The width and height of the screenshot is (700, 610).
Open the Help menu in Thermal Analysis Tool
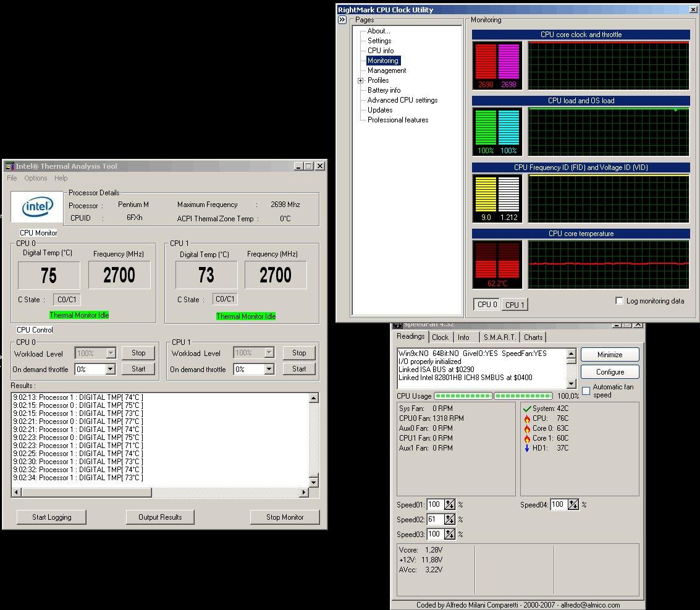[61, 178]
